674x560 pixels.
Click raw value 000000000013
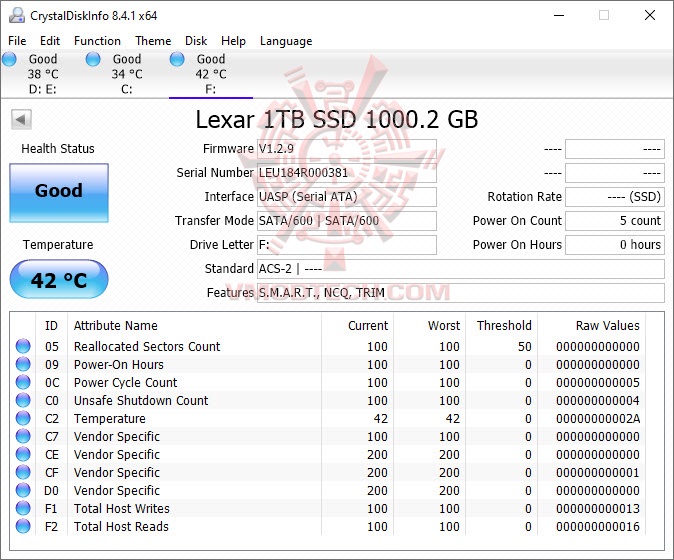(x=598, y=509)
